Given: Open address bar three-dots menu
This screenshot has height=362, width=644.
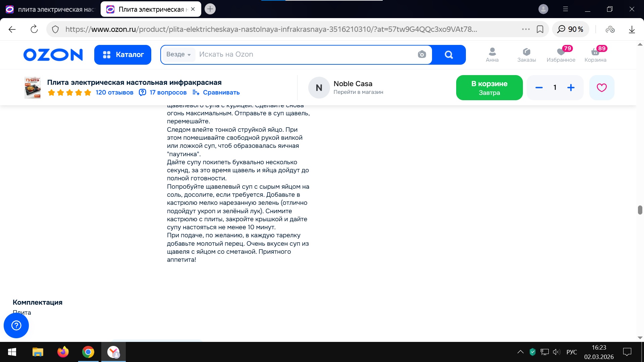Looking at the screenshot, I should click(526, 29).
